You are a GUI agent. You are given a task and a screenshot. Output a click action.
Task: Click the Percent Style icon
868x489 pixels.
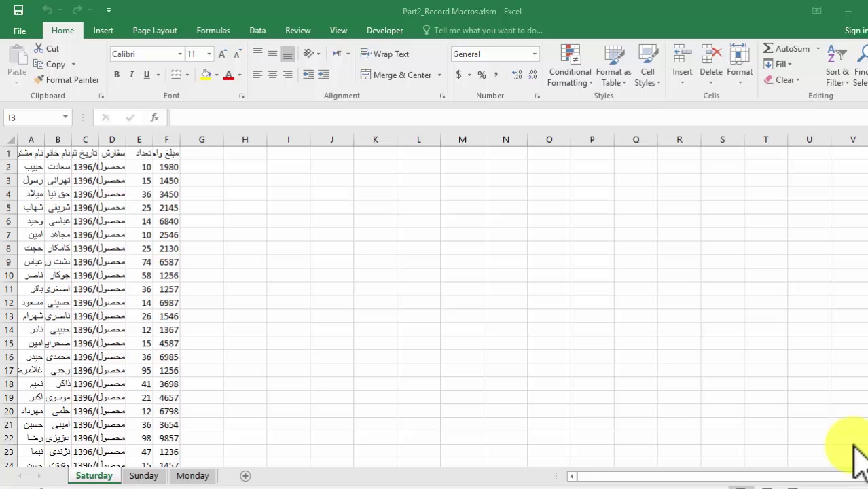[x=482, y=75]
